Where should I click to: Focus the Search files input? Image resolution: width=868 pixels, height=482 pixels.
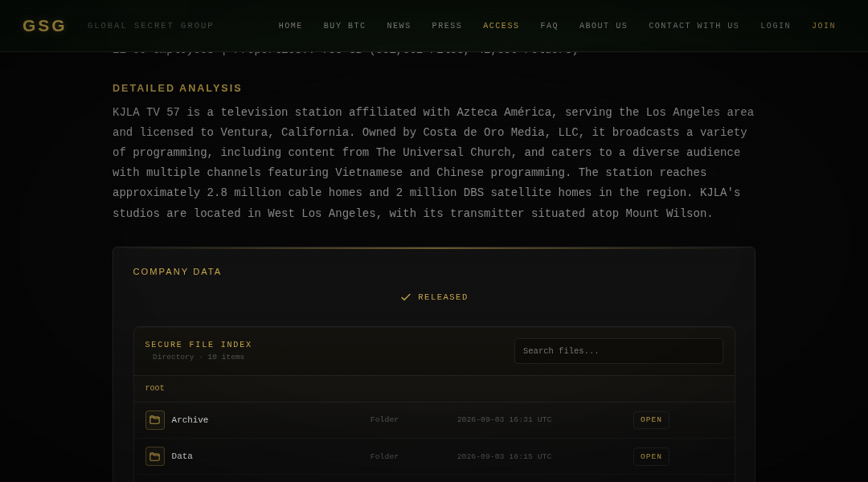(618, 351)
